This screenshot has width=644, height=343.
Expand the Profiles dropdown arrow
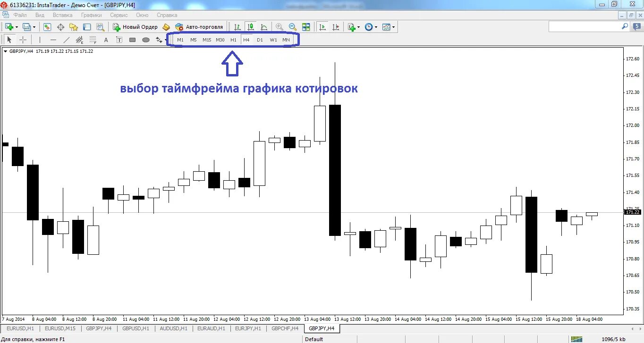pos(34,27)
